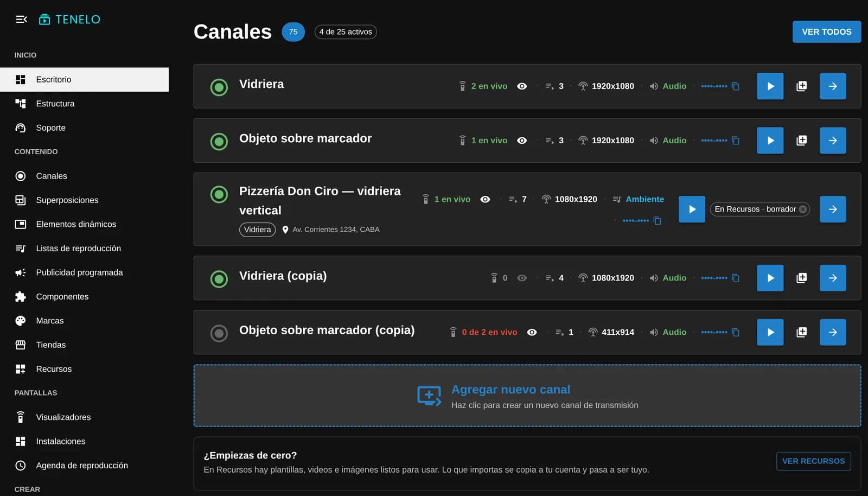Toggle status circle of Pizzería Don Ciro channel
Viewport: 868px width, 496px height.
pos(219,194)
